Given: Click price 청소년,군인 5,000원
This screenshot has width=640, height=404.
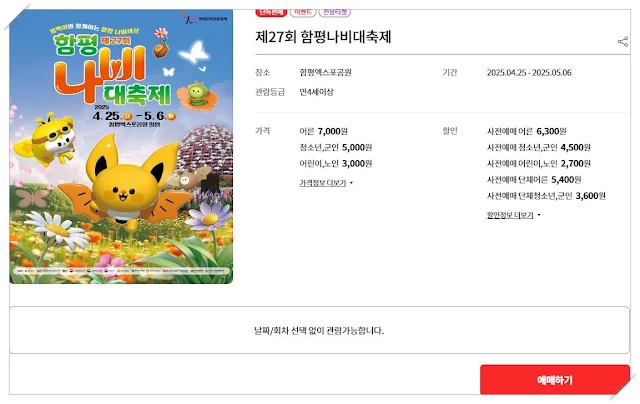Looking at the screenshot, I should [336, 147].
